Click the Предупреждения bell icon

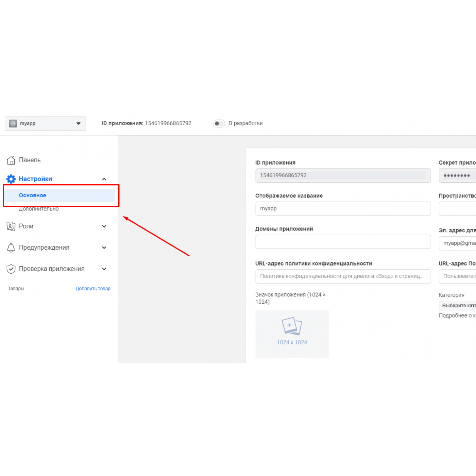click(11, 248)
